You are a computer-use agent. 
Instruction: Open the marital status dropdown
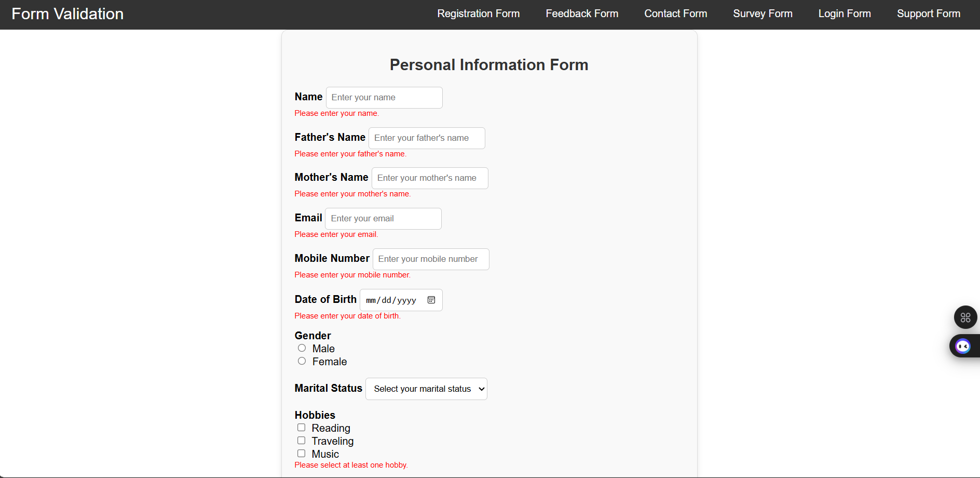tap(426, 389)
